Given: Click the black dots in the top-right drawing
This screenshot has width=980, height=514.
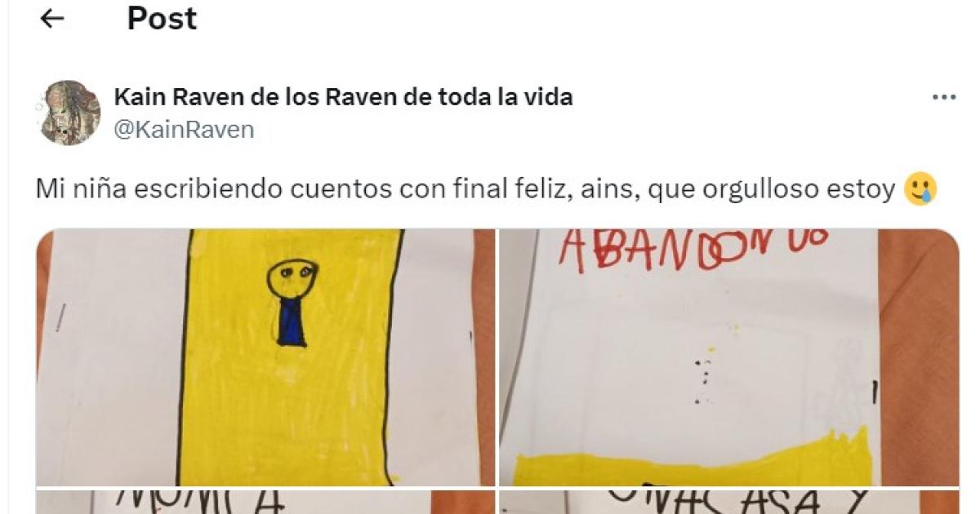Looking at the screenshot, I should tap(703, 379).
